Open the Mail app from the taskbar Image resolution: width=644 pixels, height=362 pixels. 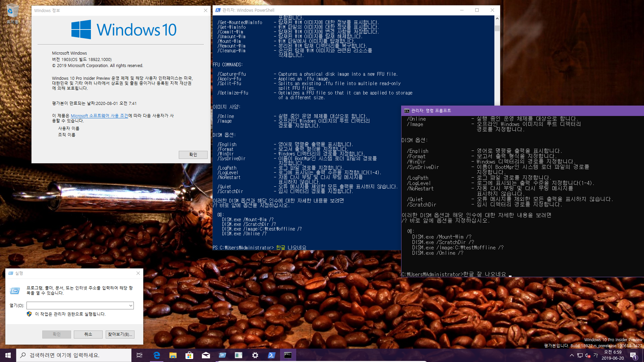206,355
